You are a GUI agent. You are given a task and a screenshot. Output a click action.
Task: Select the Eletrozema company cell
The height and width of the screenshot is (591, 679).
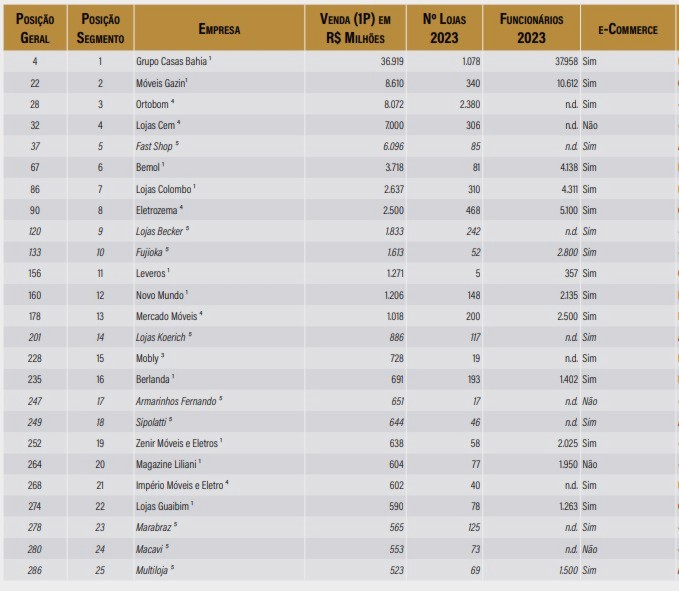coord(159,210)
